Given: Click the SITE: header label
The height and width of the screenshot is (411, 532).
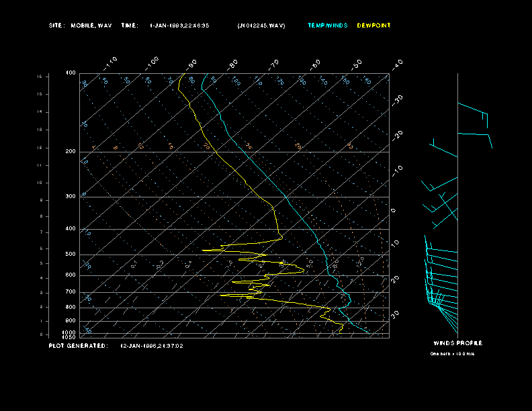Looking at the screenshot, I should tap(56, 26).
